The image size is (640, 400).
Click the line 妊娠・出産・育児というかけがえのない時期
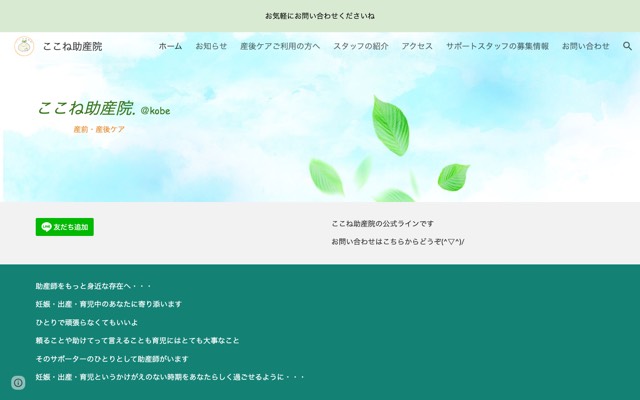coord(170,377)
